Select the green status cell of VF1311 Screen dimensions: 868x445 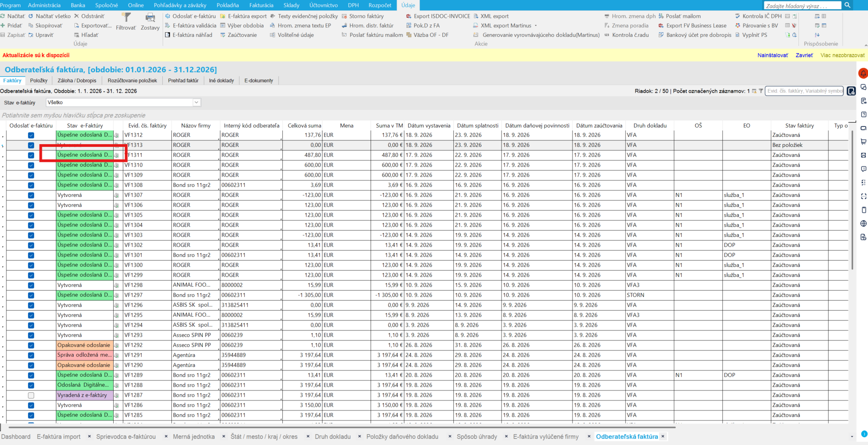[x=84, y=155]
